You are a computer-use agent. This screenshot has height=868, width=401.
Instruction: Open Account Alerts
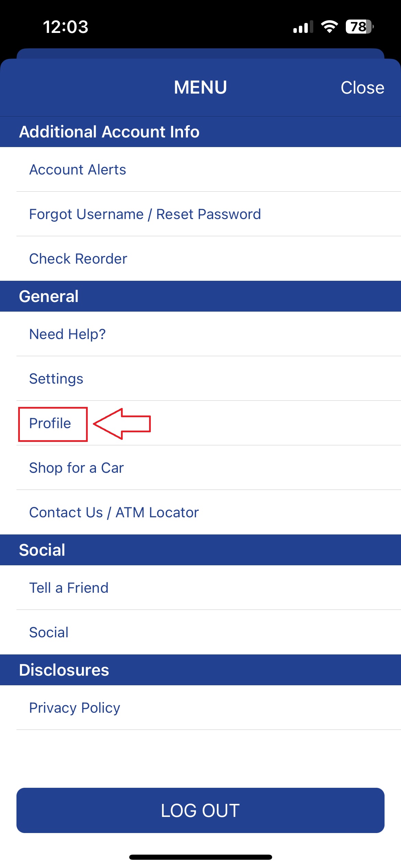click(x=200, y=169)
